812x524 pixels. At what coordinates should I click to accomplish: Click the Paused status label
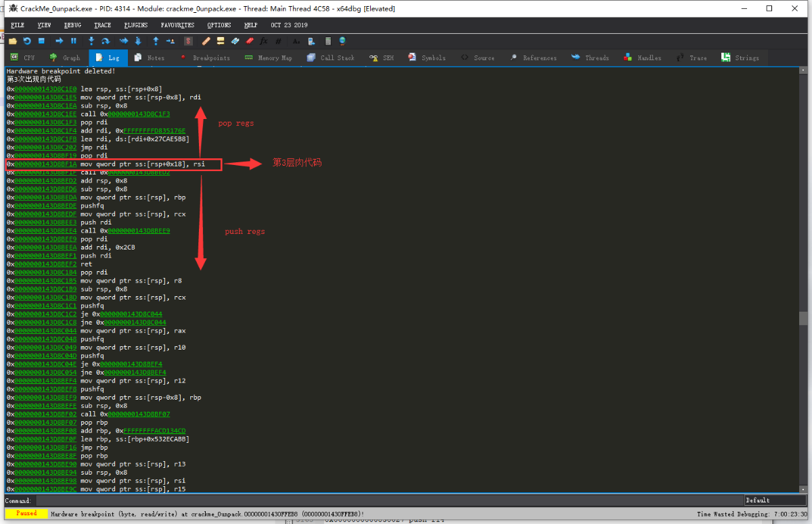(26, 514)
